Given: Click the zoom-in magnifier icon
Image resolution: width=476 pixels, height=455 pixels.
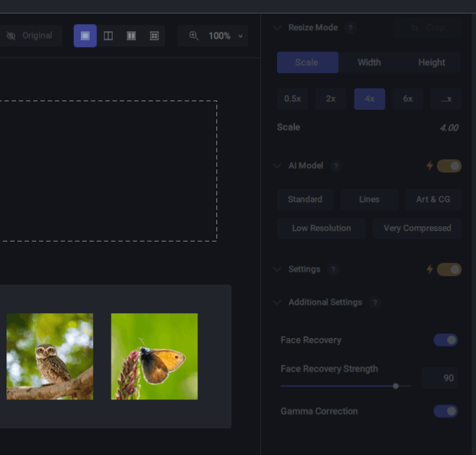Looking at the screenshot, I should pyautogui.click(x=193, y=35).
